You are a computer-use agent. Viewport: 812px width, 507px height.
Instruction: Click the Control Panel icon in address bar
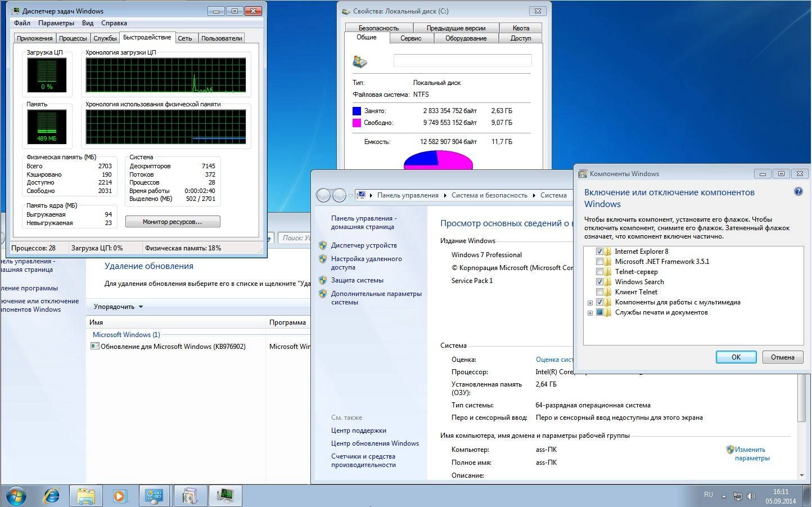pyautogui.click(x=362, y=195)
